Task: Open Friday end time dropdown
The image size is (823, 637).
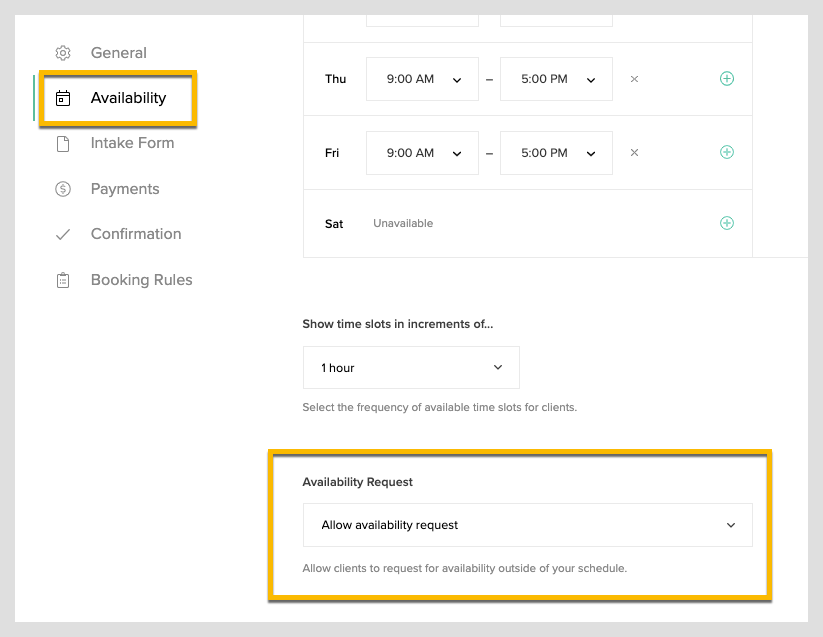Action: (555, 153)
